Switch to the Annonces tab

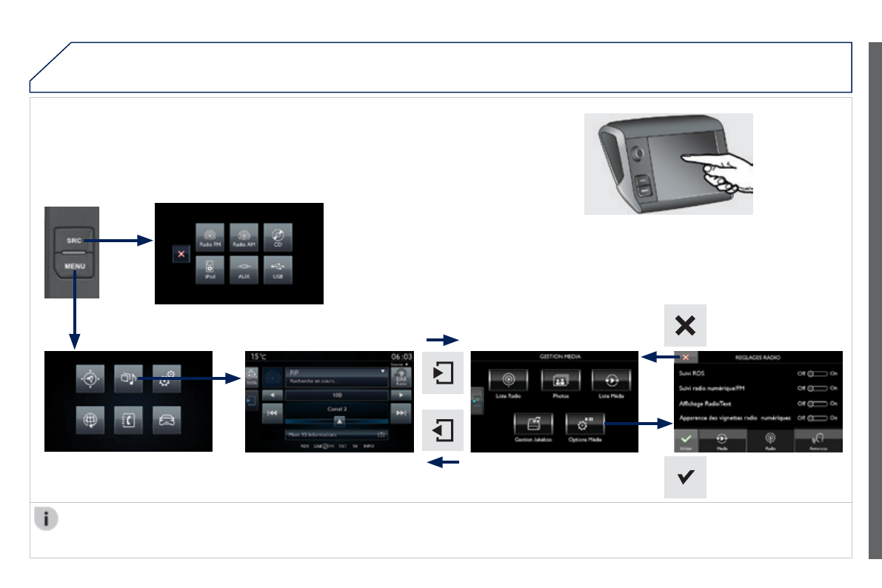(x=818, y=441)
